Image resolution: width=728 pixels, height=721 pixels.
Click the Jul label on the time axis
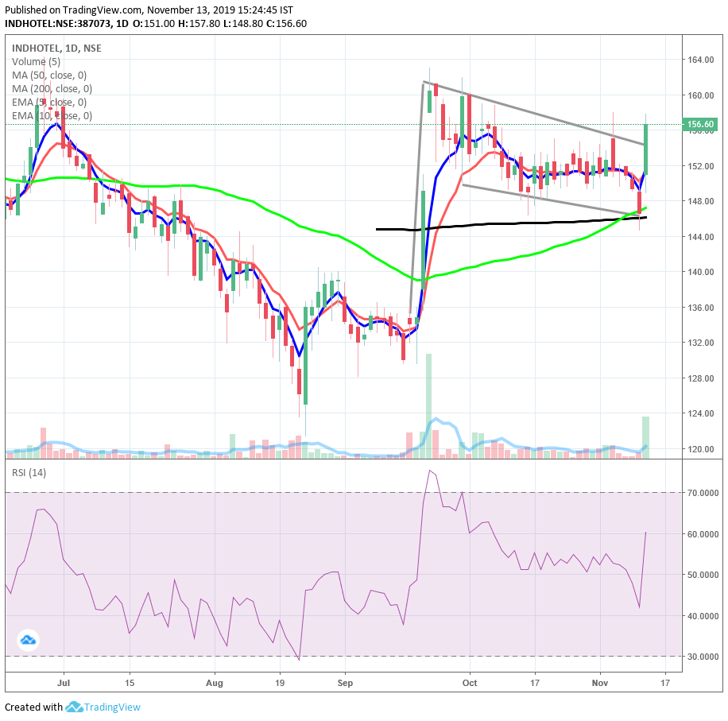tap(64, 682)
